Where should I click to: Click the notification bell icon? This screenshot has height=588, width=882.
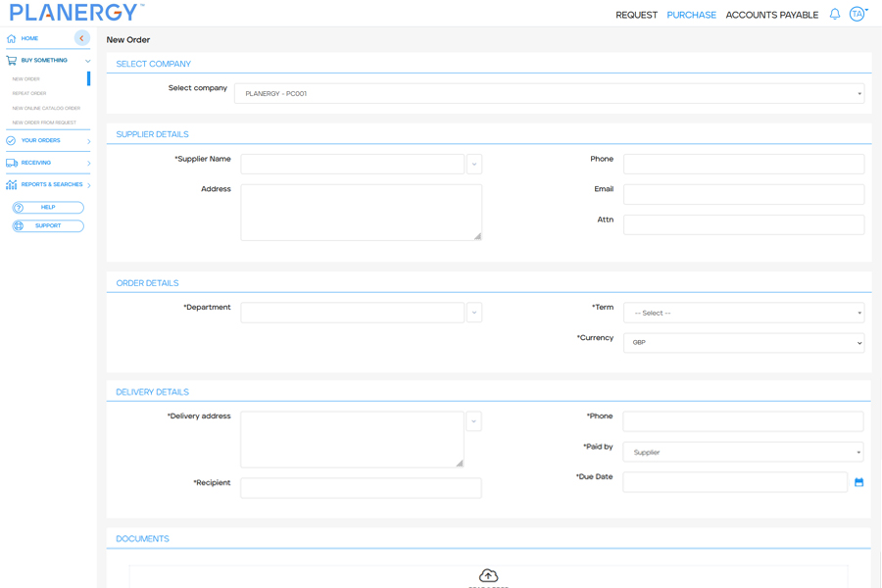(834, 15)
